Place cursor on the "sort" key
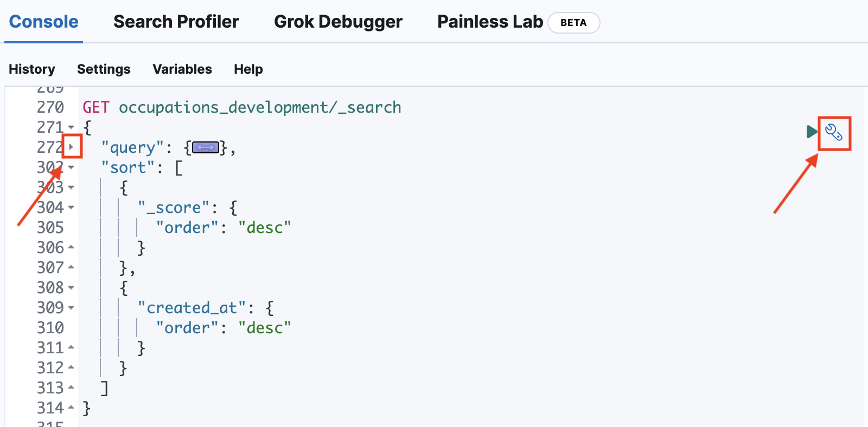This screenshot has height=427, width=868. click(x=128, y=167)
